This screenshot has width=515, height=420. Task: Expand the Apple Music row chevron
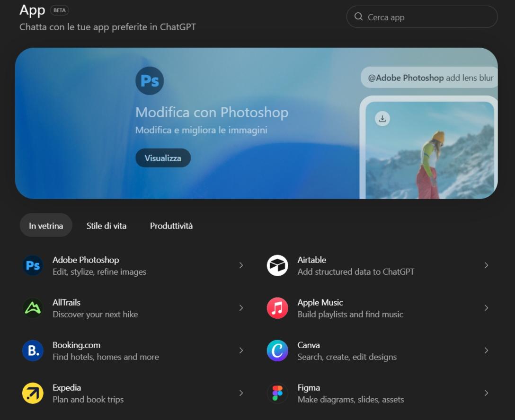(x=486, y=308)
